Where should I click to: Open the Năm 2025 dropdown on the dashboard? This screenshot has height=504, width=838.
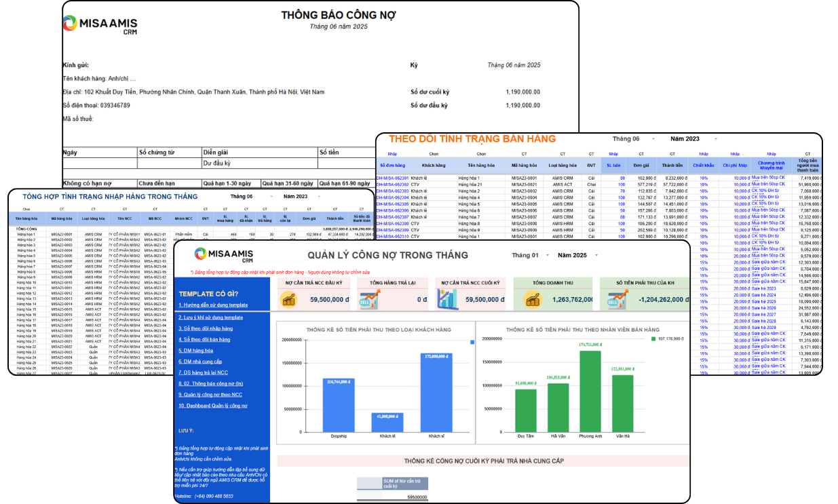596,255
